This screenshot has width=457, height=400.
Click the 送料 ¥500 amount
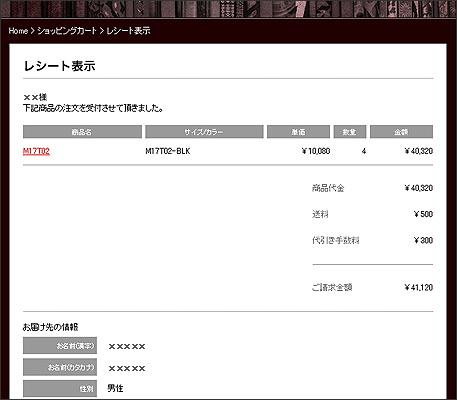pos(423,214)
